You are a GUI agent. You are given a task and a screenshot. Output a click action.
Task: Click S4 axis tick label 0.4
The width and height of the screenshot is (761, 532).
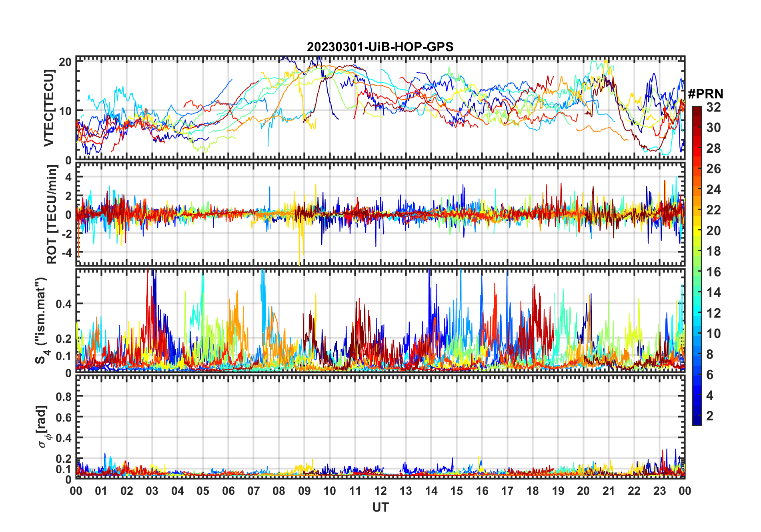(x=64, y=304)
